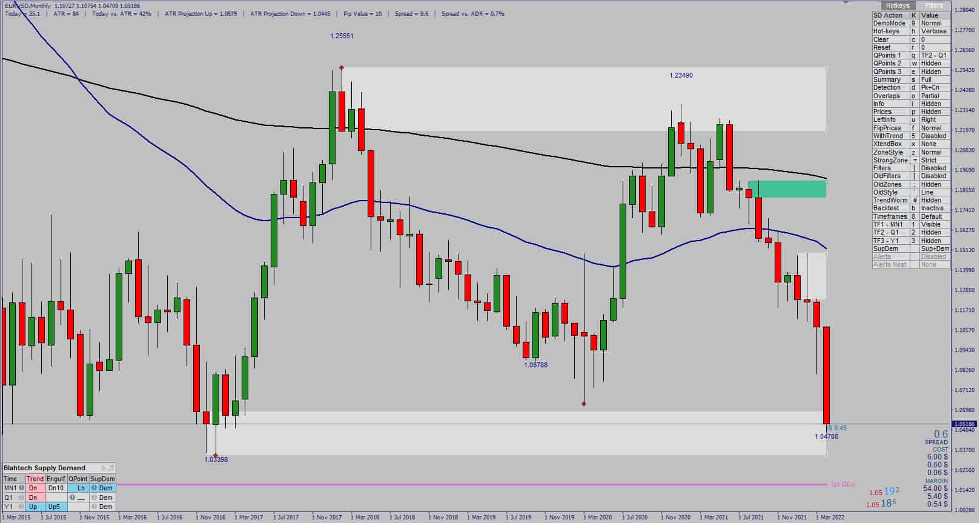Click the icon in Q1's SupDem cell
This screenshot has height=523, width=980.
[94, 498]
